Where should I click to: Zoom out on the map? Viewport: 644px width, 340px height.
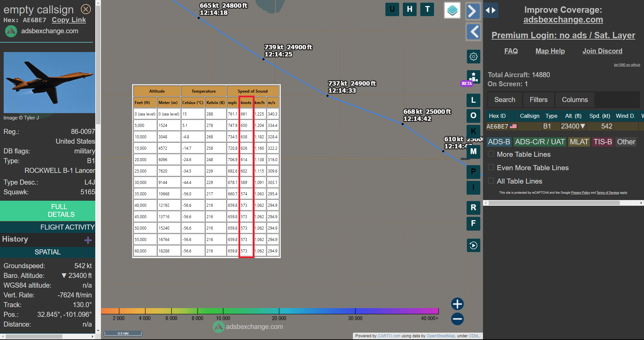point(457,319)
